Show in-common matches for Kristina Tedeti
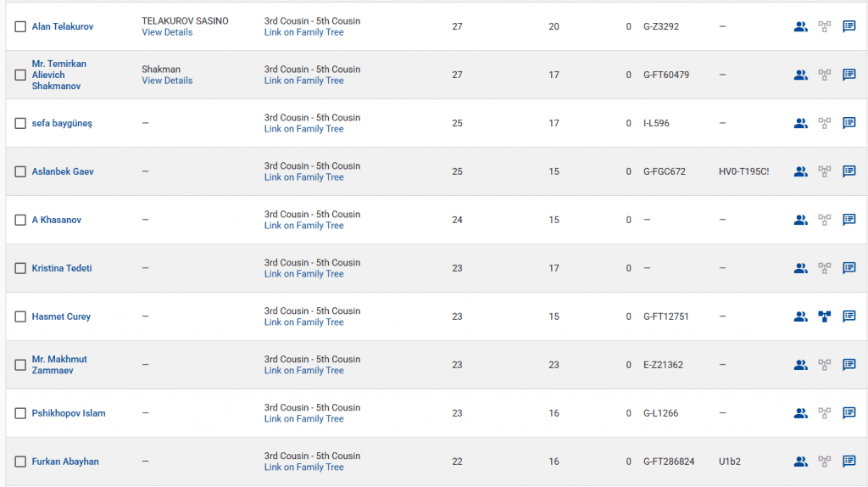868x487 pixels. (x=800, y=268)
